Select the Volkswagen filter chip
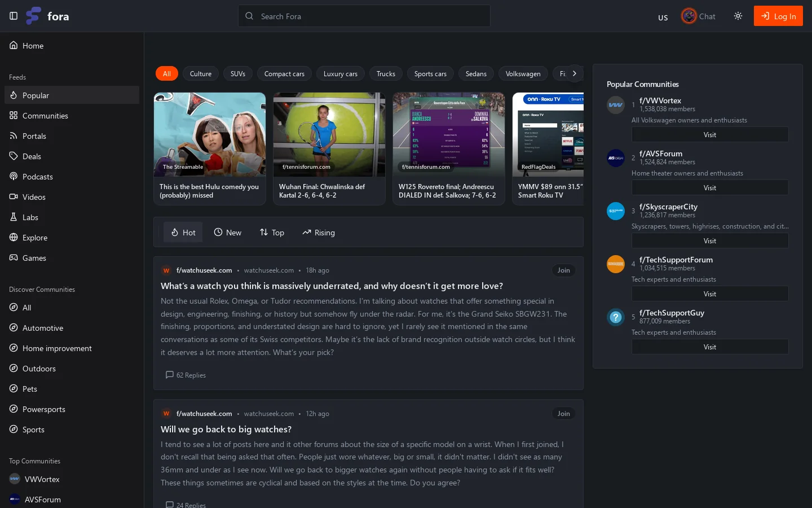This screenshot has width=812, height=508. click(x=523, y=73)
